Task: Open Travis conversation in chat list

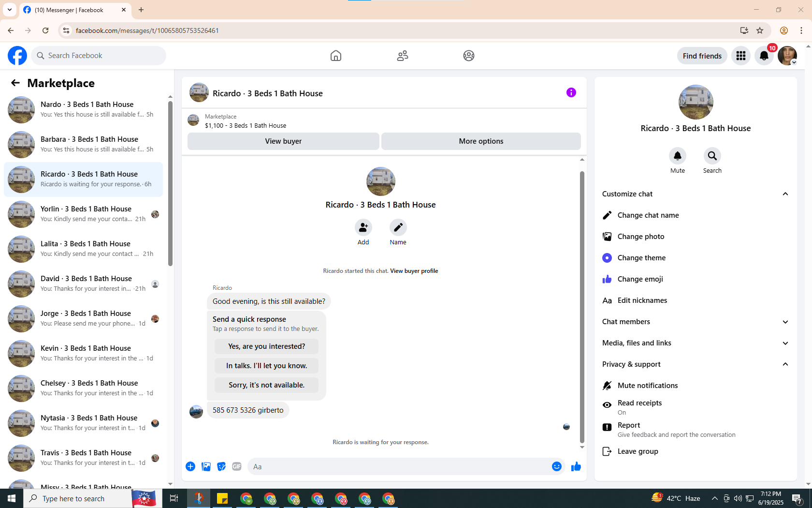Action: [x=83, y=458]
